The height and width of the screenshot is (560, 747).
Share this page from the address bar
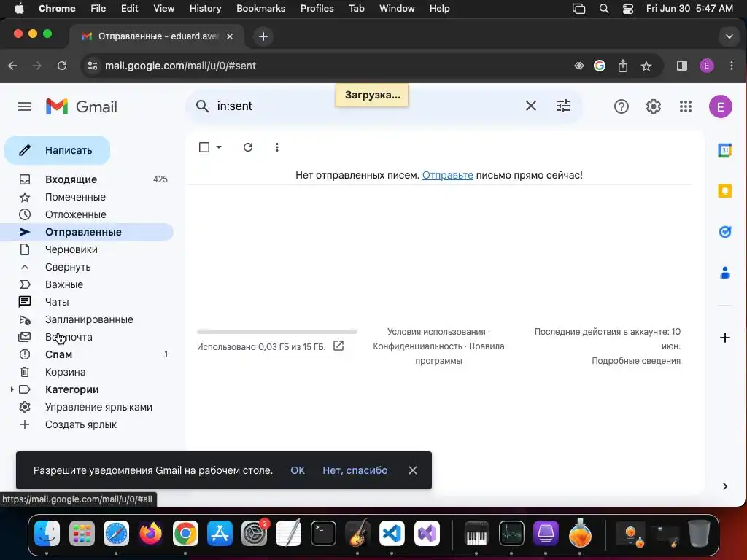(623, 66)
